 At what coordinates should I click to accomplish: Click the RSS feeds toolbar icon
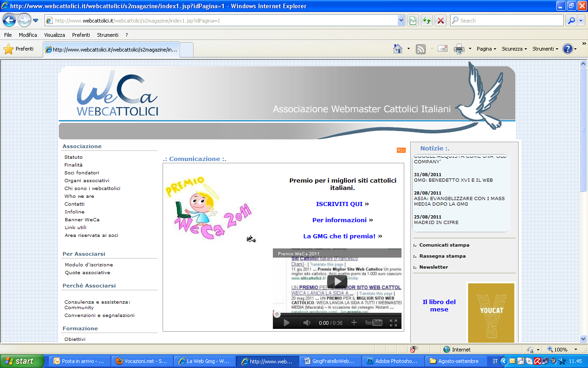coord(420,49)
